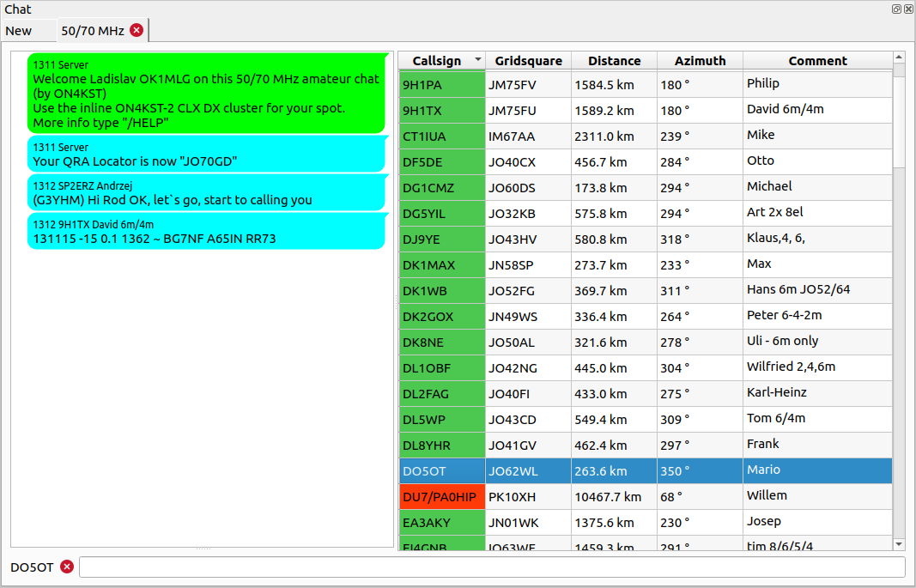Viewport: 916px width, 588px height.
Task: Click the chat message input field
Action: coord(491,567)
